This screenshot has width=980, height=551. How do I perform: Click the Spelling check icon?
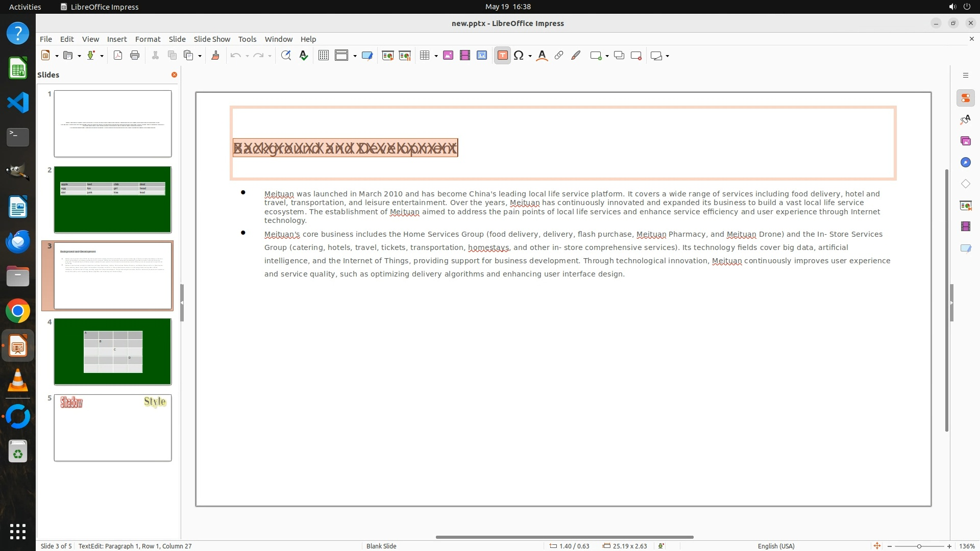[x=304, y=56]
